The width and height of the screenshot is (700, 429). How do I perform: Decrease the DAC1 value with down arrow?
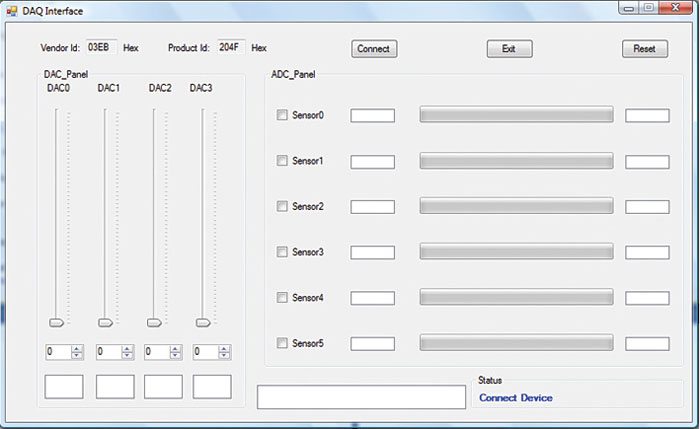tap(126, 356)
